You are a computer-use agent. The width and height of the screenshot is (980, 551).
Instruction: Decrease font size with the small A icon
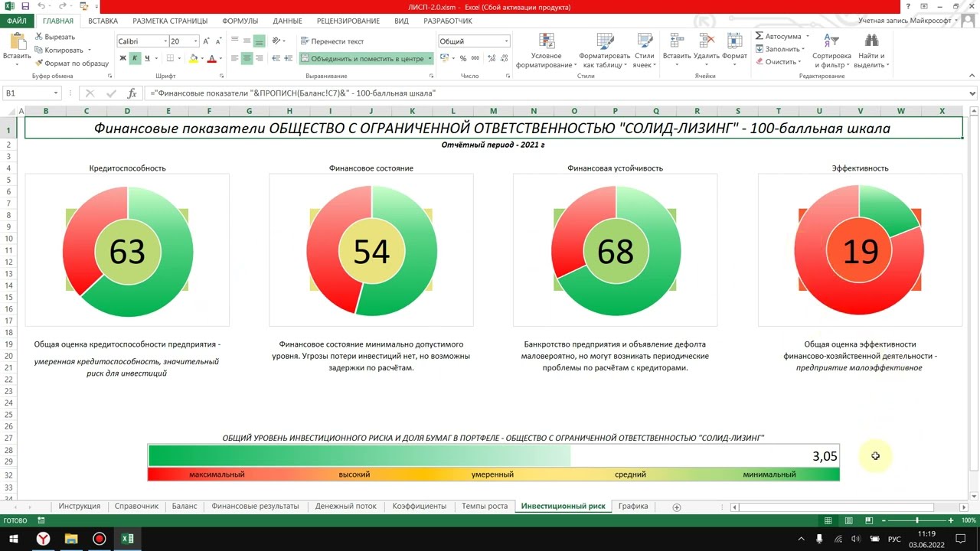218,41
